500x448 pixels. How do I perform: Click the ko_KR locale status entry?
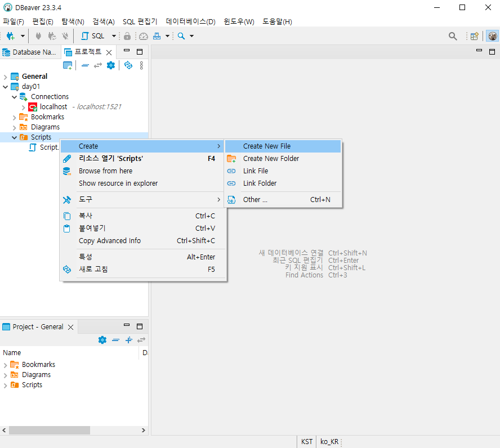click(x=329, y=442)
